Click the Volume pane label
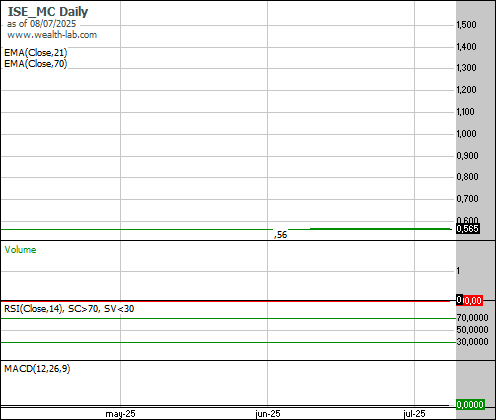The height and width of the screenshot is (420, 496). point(20,250)
